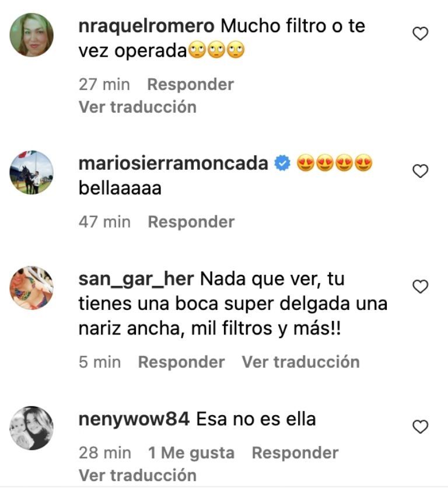Open the nraquelromero username link
Viewport: 448px width, 488px height.
pyautogui.click(x=146, y=26)
